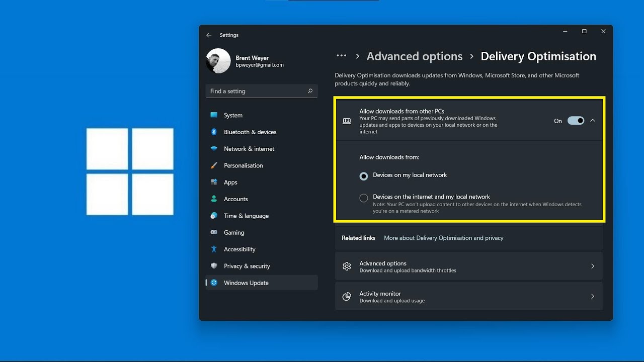This screenshot has width=644, height=362.
Task: Click the 'Allow downloads from:' label
Action: (389, 157)
